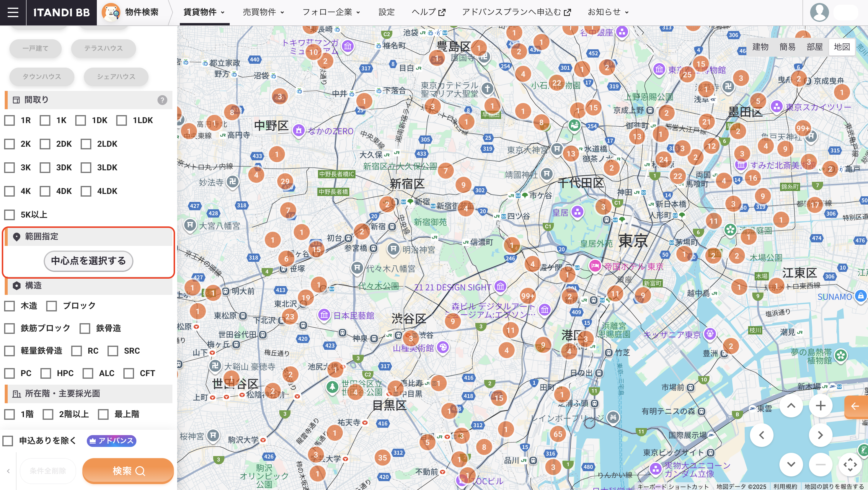868x490 pixels.
Task: Switch to 簡易 view tab
Action: click(x=787, y=47)
